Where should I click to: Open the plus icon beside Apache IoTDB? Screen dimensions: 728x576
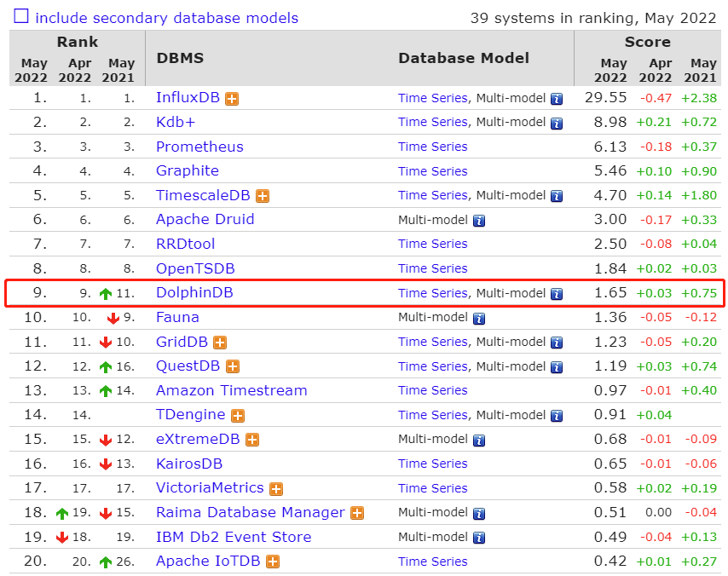273,562
